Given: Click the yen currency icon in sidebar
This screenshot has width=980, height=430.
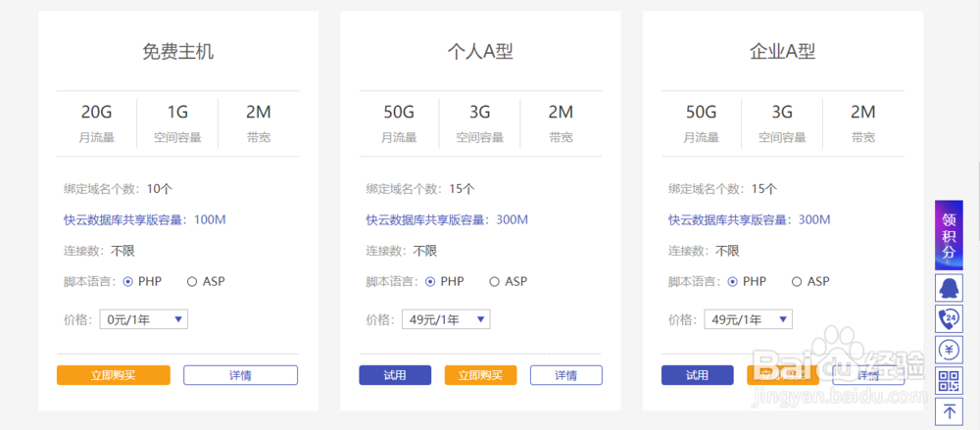Looking at the screenshot, I should pyautogui.click(x=949, y=350).
